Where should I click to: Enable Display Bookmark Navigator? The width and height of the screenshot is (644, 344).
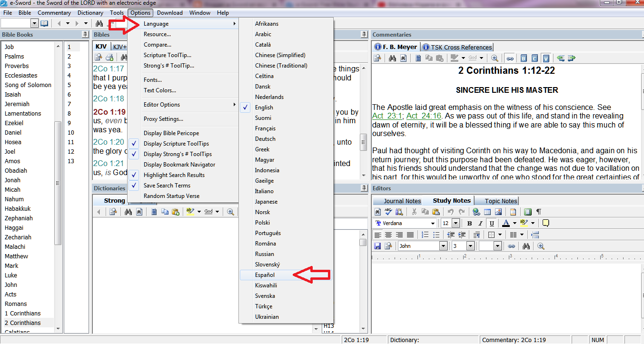tap(179, 165)
